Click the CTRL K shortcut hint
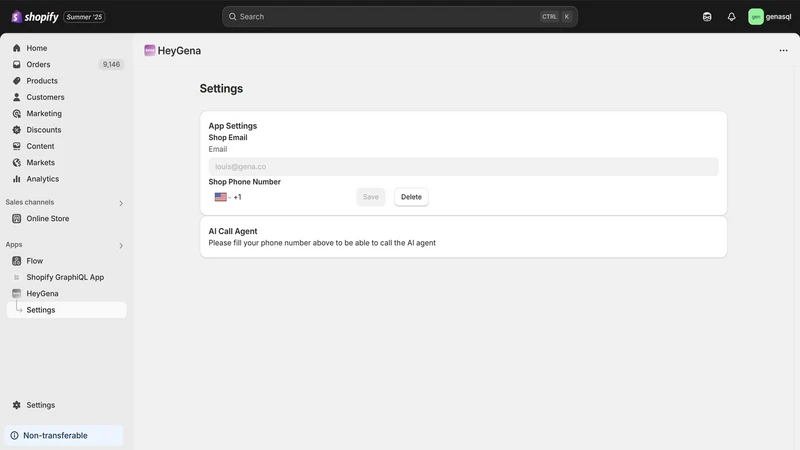The image size is (800, 450). pos(556,17)
